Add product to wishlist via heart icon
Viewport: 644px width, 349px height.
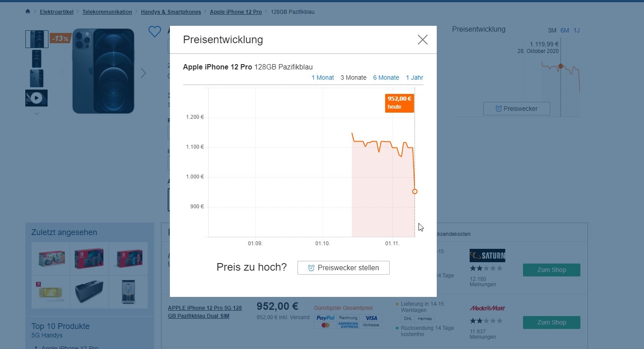click(x=154, y=32)
